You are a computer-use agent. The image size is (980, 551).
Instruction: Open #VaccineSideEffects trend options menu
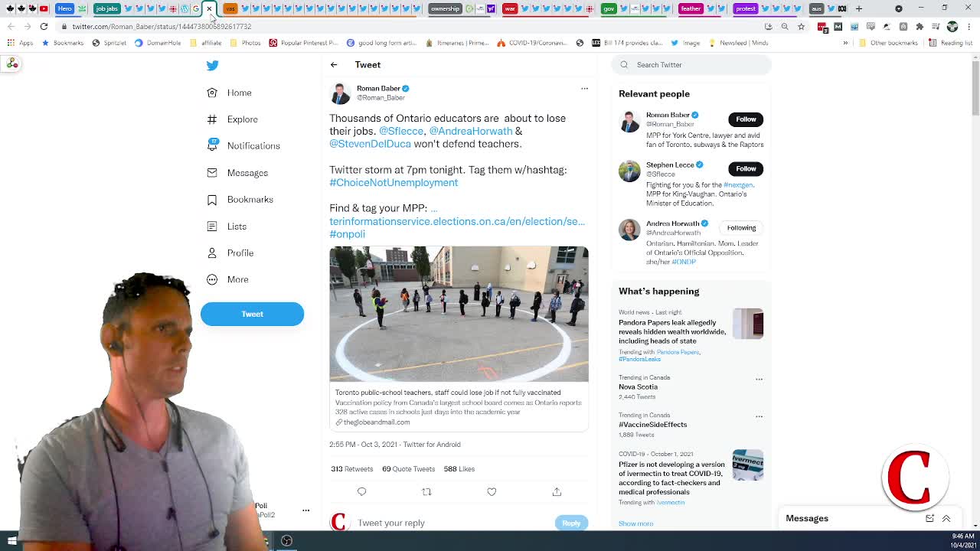759,416
